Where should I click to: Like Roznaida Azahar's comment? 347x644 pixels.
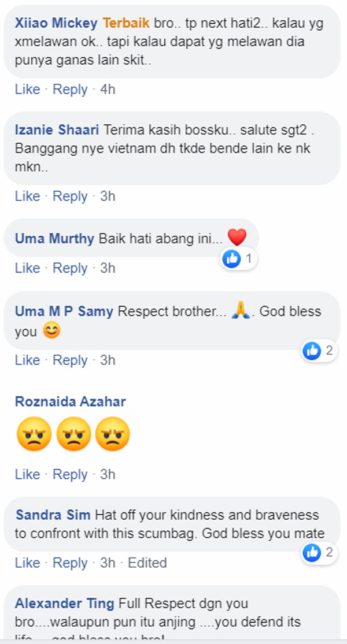27,474
